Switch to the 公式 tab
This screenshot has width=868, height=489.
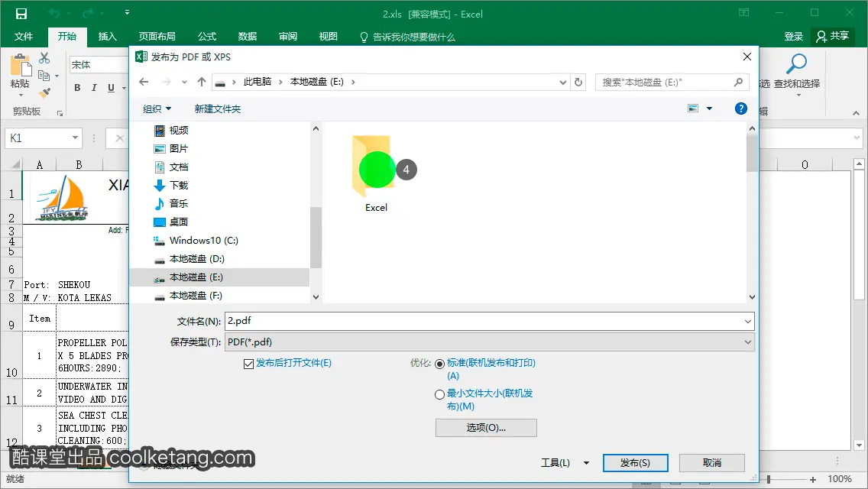coord(207,37)
